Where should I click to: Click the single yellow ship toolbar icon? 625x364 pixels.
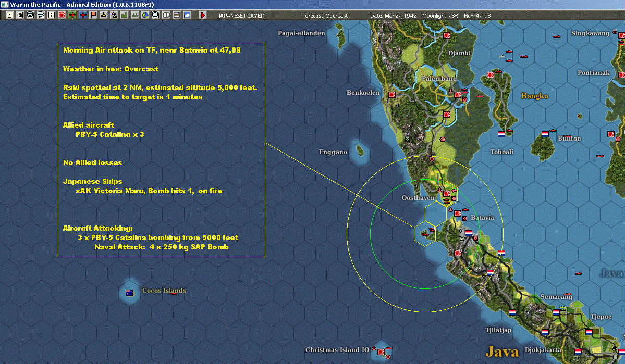103,15
